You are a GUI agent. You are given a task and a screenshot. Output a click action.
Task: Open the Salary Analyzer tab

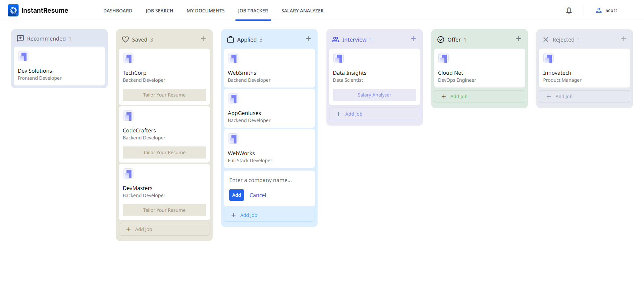pyautogui.click(x=303, y=11)
